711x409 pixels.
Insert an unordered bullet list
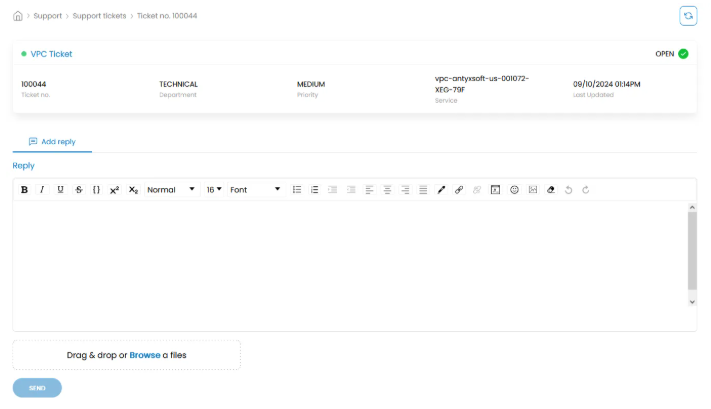point(297,190)
